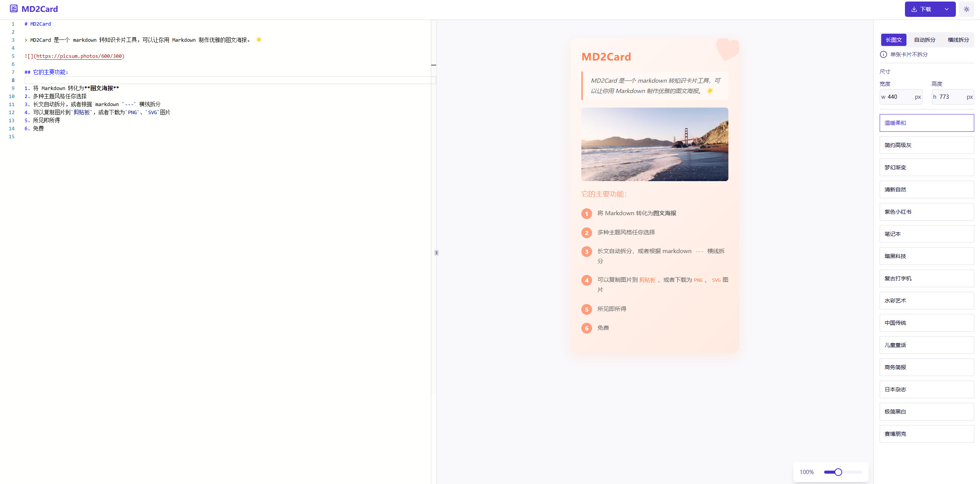The width and height of the screenshot is (980, 484).
Task: Choose the 极简黑白 theme
Action: click(926, 412)
